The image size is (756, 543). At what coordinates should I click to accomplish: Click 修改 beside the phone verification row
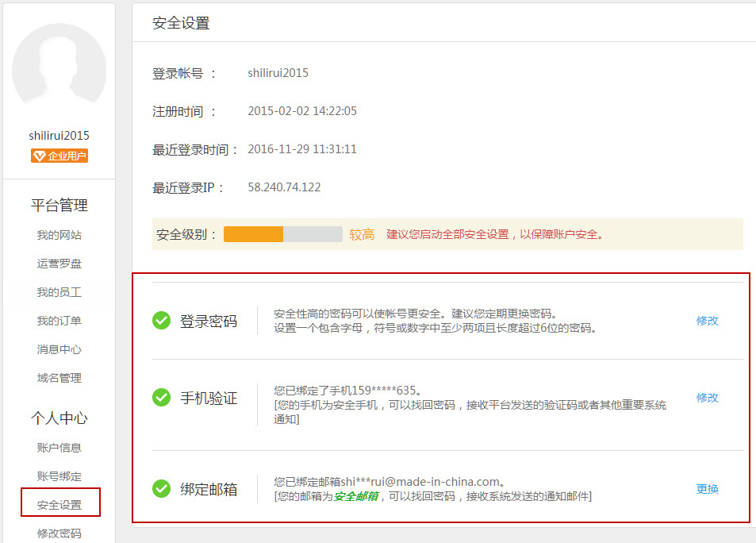[x=706, y=398]
